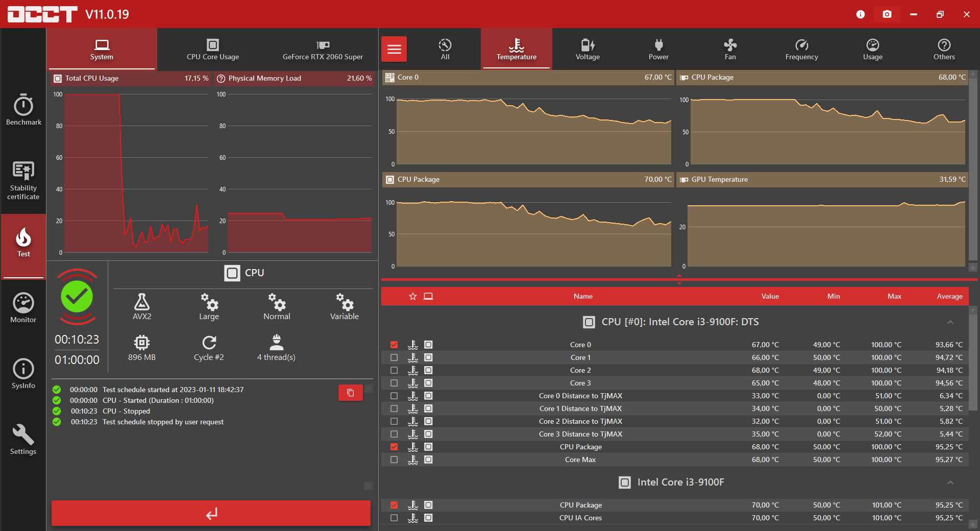Image resolution: width=980 pixels, height=531 pixels.
Task: Collapse the CPU [#0]: Intel Core i3-9100F: DTS group
Action: [x=950, y=322]
